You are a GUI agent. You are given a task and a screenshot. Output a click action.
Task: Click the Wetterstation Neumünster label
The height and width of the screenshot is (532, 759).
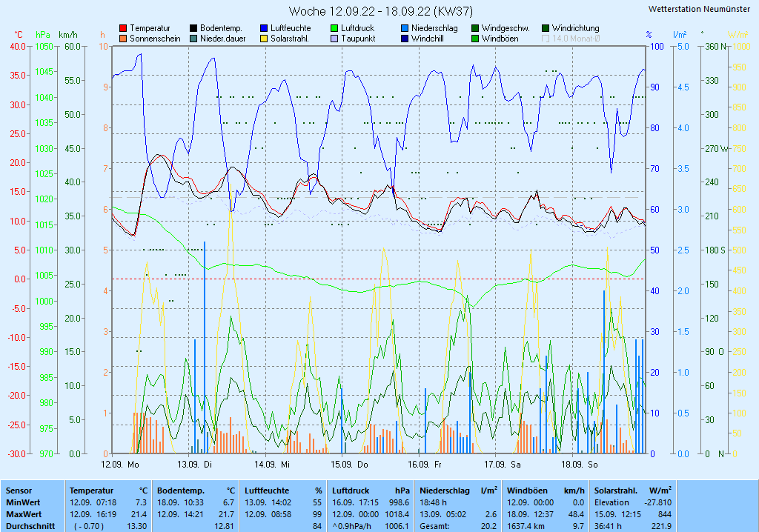(699, 9)
